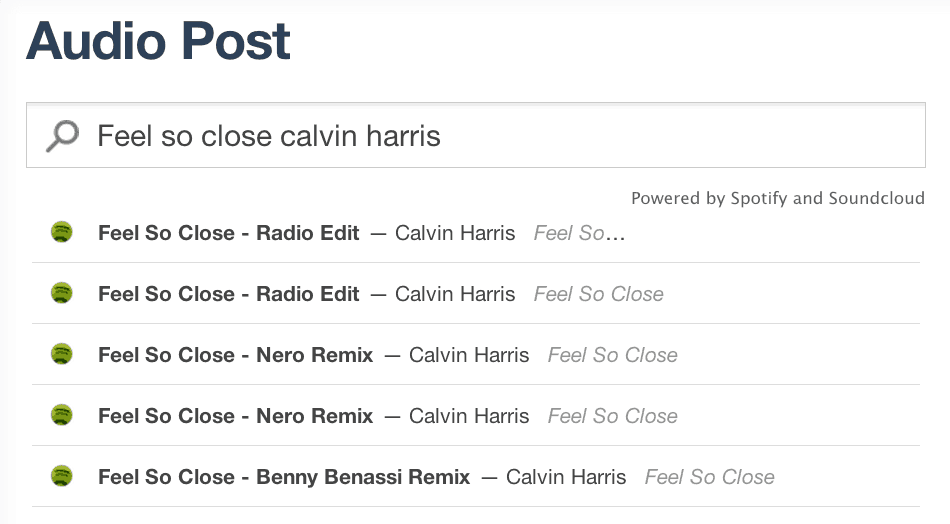Select the Radio Edit result with full album name
This screenshot has width=950, height=524.
(x=228, y=294)
